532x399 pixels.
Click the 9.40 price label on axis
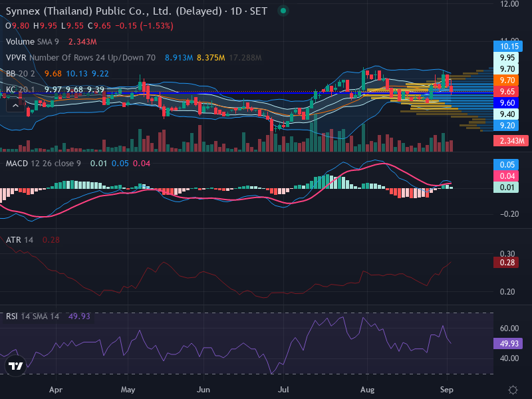pyautogui.click(x=506, y=114)
